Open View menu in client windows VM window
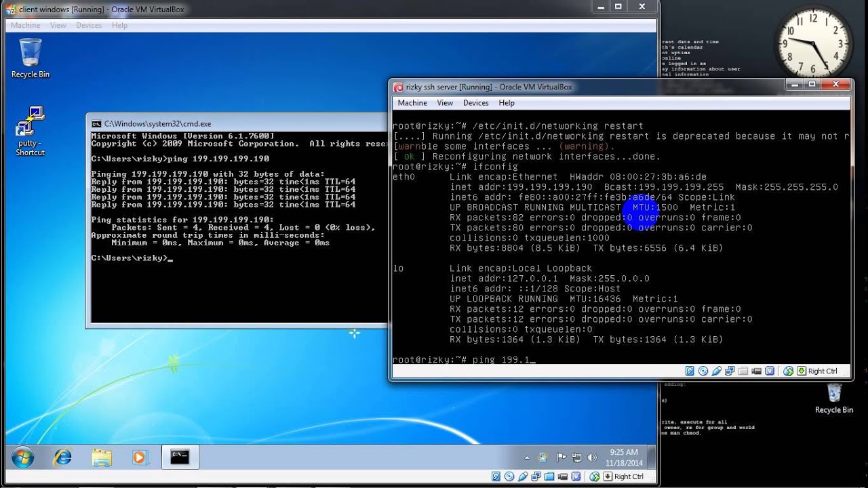Screen dimensions: 868x488 pos(58,25)
